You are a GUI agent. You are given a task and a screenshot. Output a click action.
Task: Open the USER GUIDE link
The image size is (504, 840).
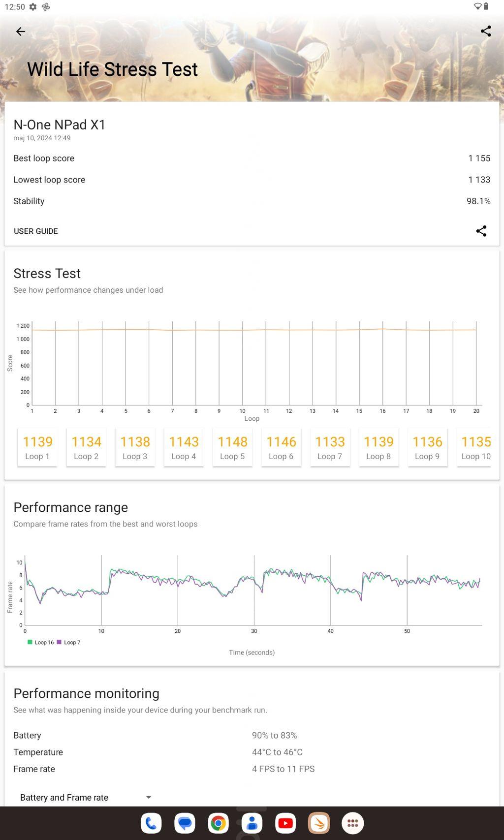point(36,231)
